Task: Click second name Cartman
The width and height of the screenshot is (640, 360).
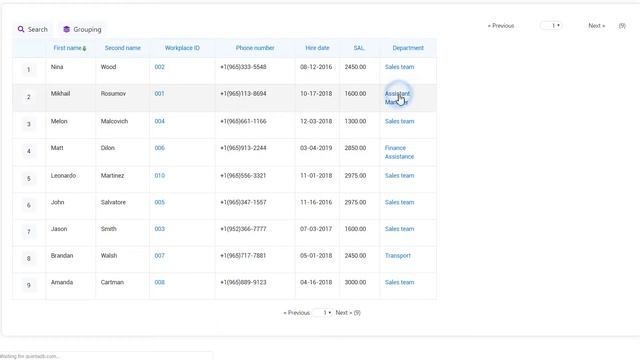Action: click(112, 282)
